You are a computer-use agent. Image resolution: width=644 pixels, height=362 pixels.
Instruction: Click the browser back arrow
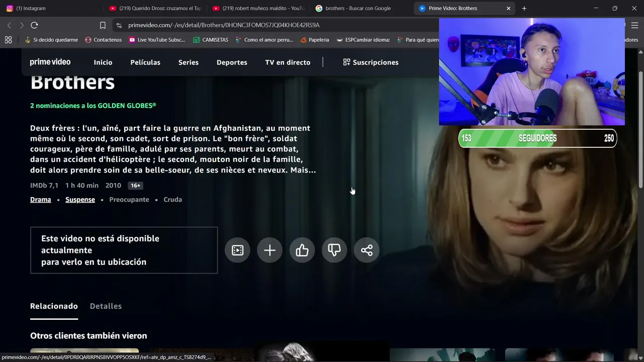[9, 25]
